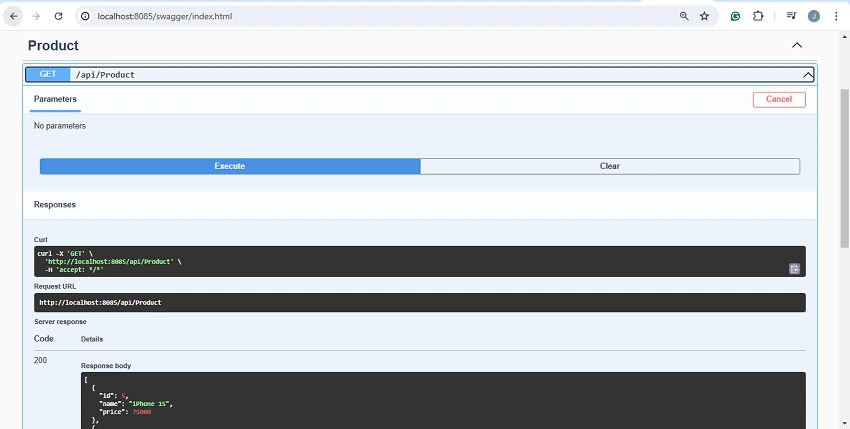Click the "id": 5 line in response

pos(114,396)
